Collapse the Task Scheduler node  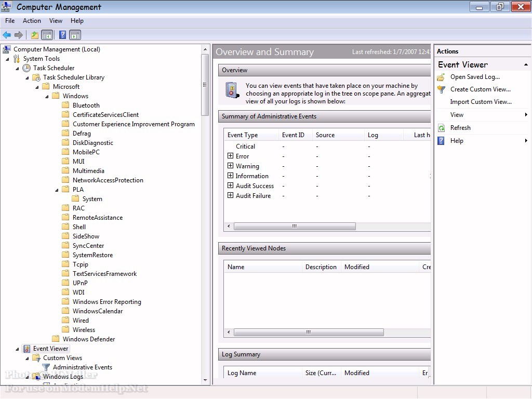coord(17,68)
